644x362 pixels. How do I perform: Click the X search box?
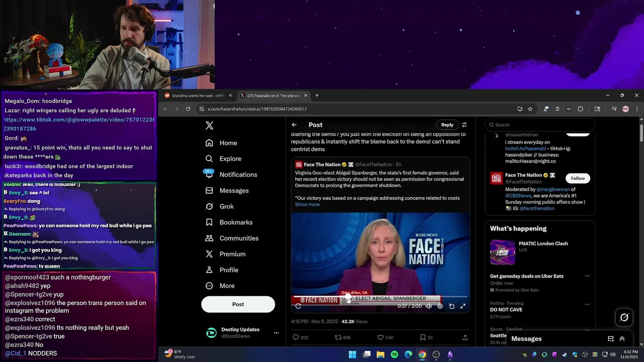[540, 125]
